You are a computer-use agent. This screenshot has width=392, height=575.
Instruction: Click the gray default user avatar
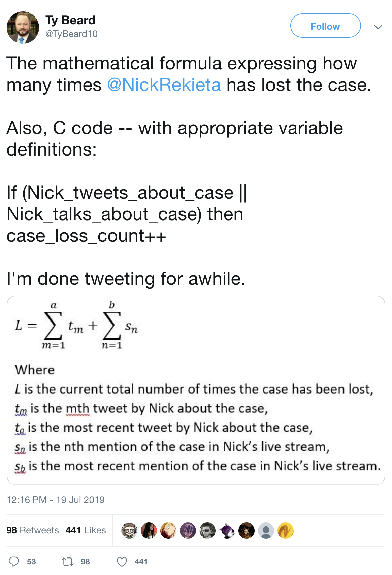click(266, 531)
